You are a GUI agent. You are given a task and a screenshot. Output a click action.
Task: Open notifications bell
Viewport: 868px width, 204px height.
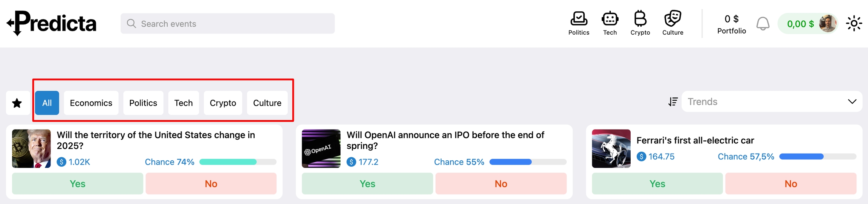pyautogui.click(x=763, y=24)
